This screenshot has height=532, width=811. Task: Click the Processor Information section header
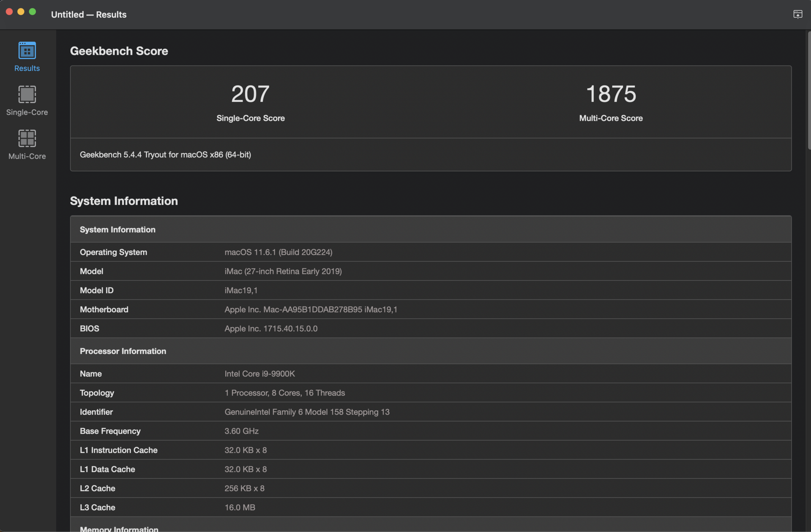click(x=431, y=351)
